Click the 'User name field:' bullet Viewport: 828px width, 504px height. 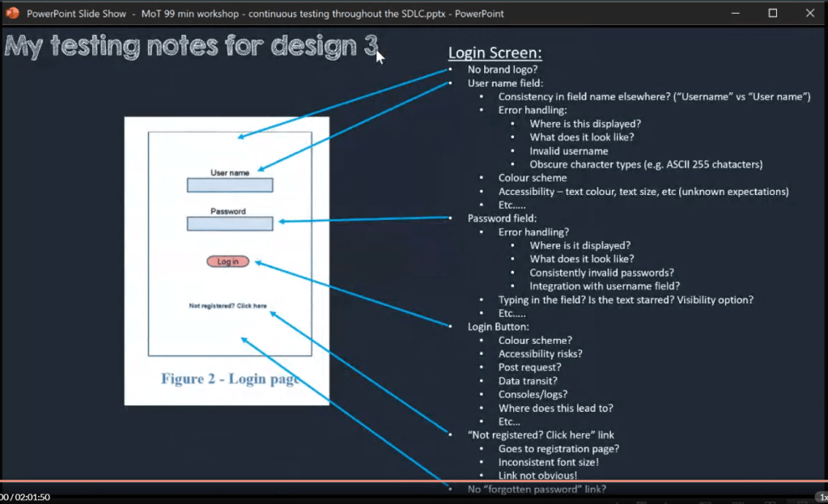[x=505, y=83]
